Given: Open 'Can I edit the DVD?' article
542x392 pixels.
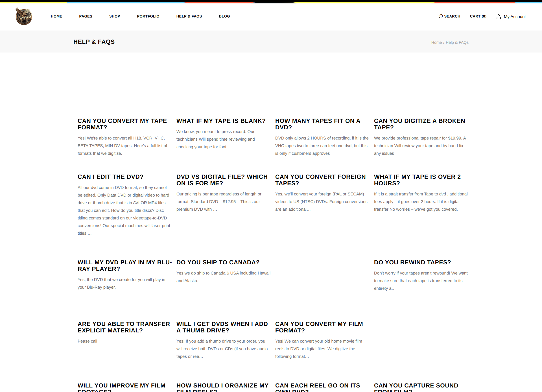Looking at the screenshot, I should (110, 177).
